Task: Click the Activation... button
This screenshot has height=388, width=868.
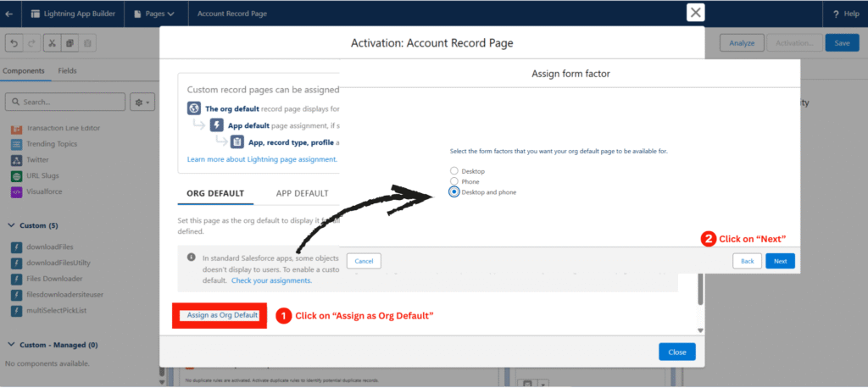Action: point(794,43)
